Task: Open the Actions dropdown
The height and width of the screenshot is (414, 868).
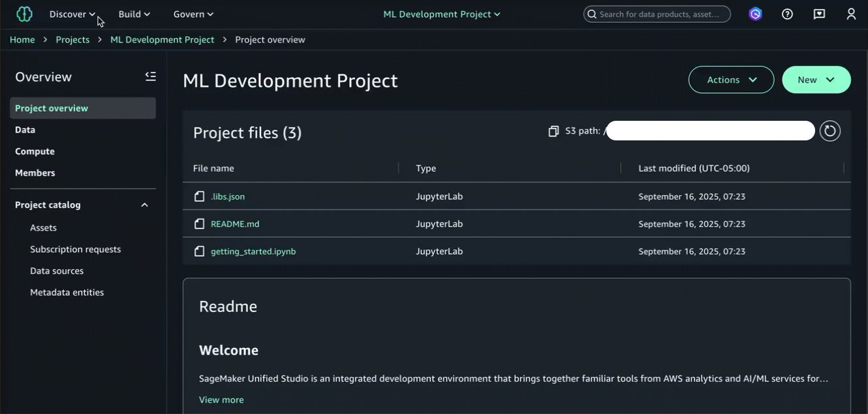Action: [731, 80]
